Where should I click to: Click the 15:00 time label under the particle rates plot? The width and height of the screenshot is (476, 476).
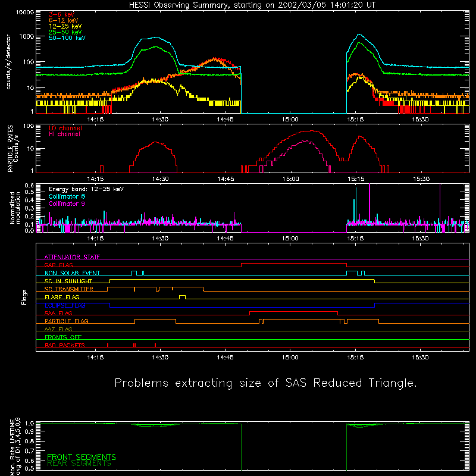[x=290, y=179]
